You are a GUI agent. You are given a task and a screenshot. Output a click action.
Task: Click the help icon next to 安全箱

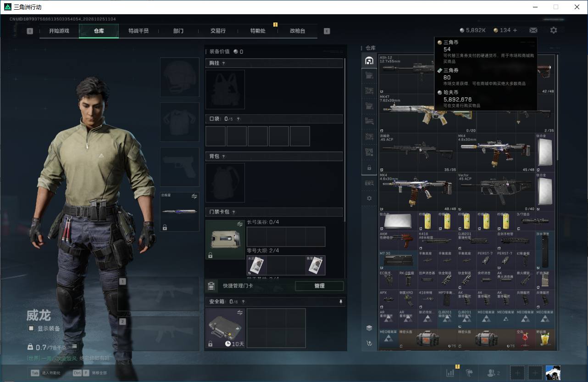pos(243,302)
